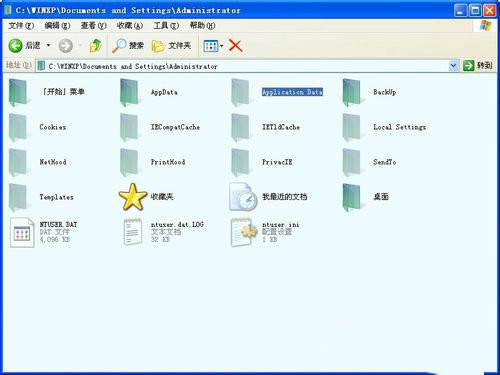Select the BackUp folder icon
This screenshot has width=500, height=375.
(x=352, y=92)
